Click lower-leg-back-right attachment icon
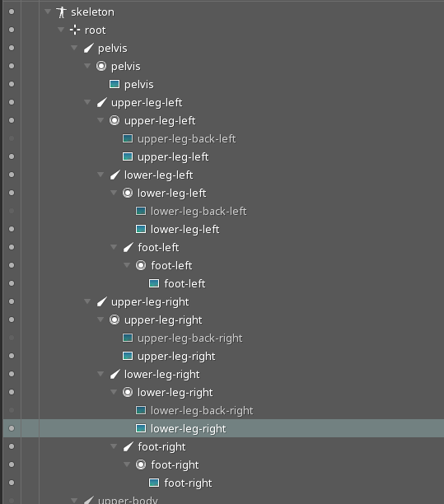 pyautogui.click(x=141, y=410)
